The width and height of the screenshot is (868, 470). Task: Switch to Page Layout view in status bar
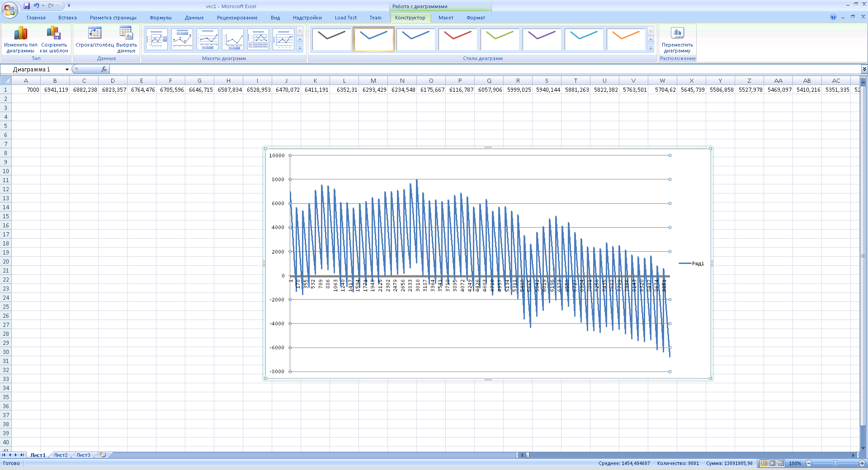click(772, 463)
